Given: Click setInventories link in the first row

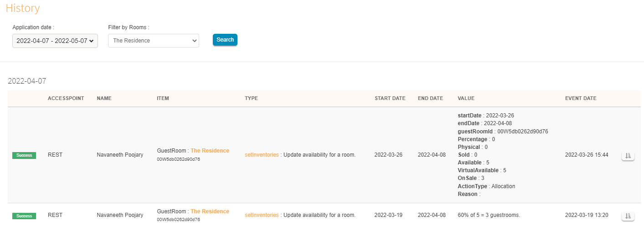Looking at the screenshot, I should tap(262, 155).
